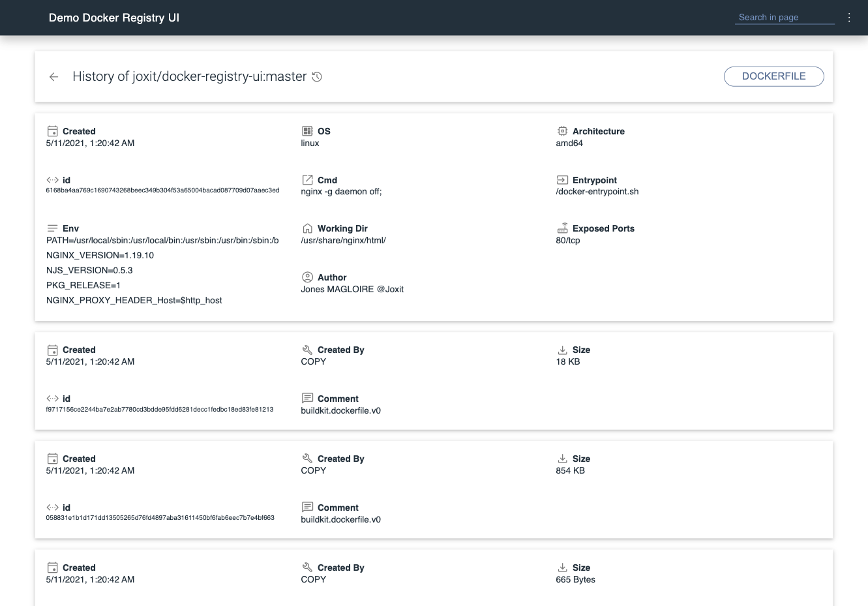Image resolution: width=868 pixels, height=606 pixels.
Task: Click the Author person icon
Action: coord(308,277)
